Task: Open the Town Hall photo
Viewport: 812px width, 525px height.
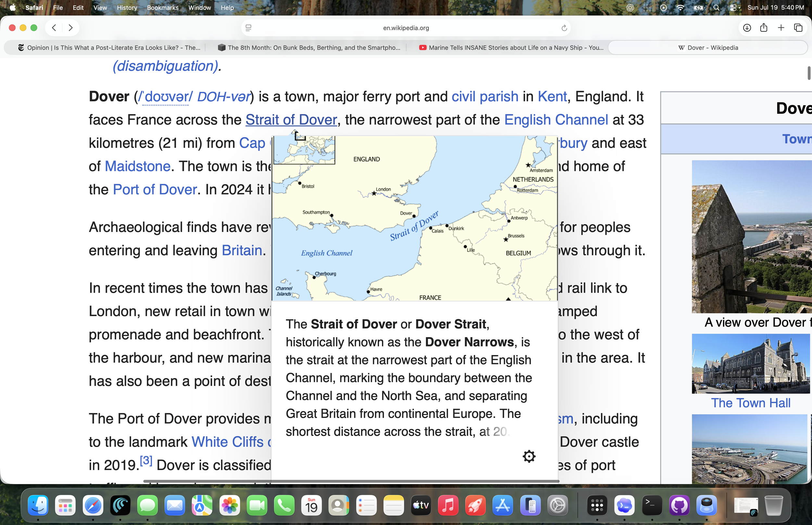Action: click(x=751, y=364)
